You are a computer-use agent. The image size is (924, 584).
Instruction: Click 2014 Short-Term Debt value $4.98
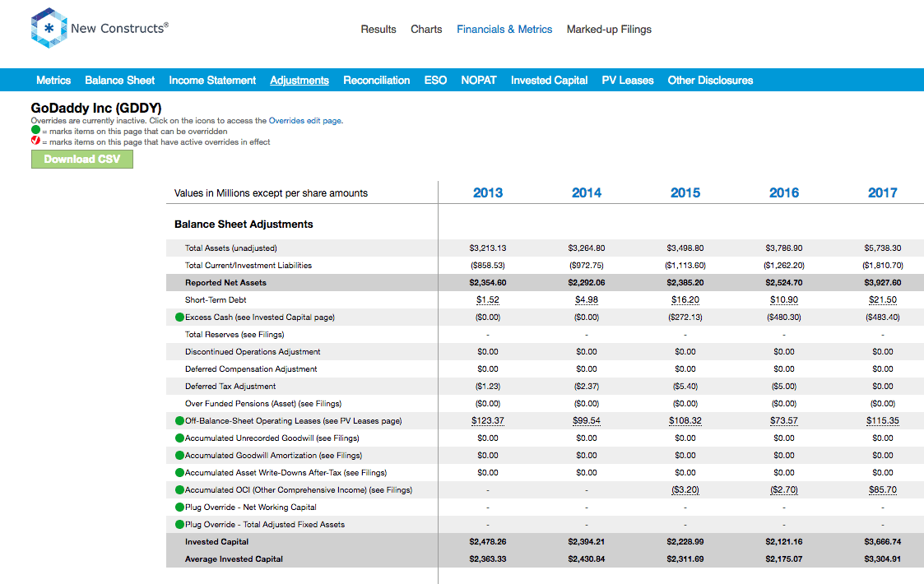pos(587,300)
